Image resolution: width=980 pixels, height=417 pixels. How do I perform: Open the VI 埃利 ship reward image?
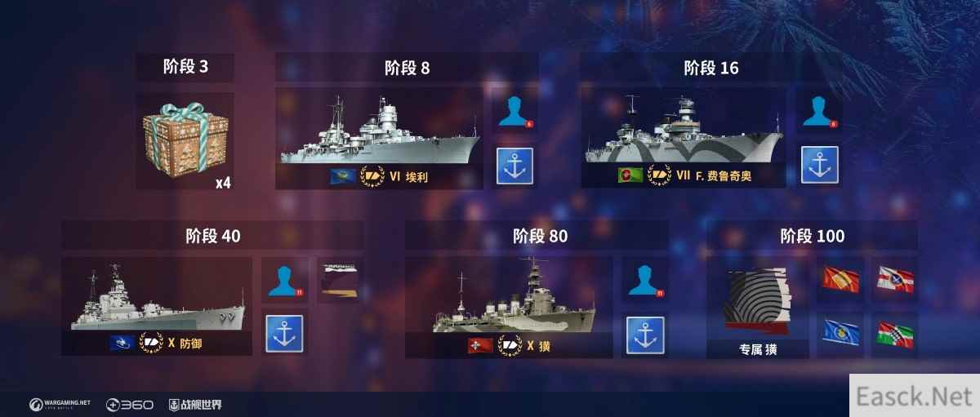pos(379,139)
